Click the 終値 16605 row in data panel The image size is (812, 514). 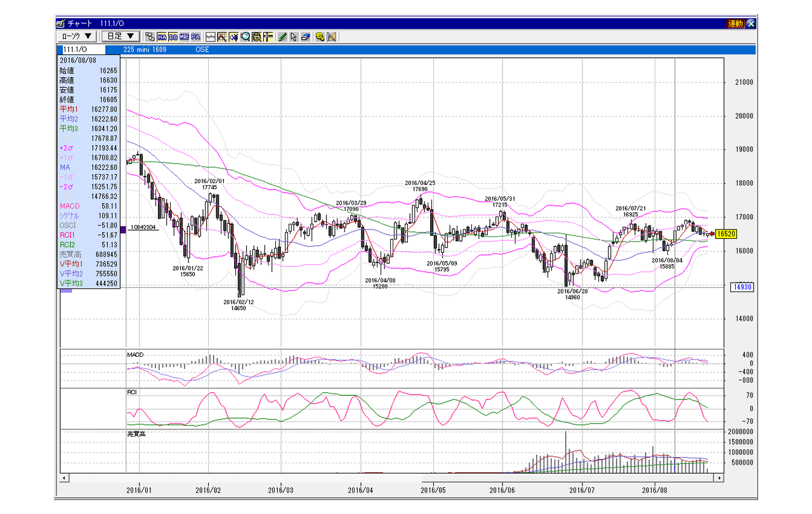click(x=88, y=100)
